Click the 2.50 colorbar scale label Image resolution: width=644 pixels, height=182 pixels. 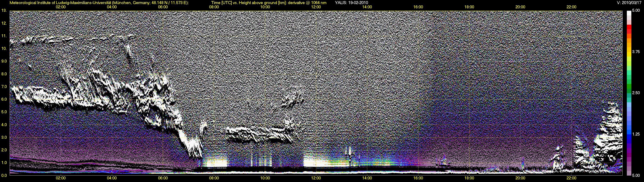pos(636,93)
